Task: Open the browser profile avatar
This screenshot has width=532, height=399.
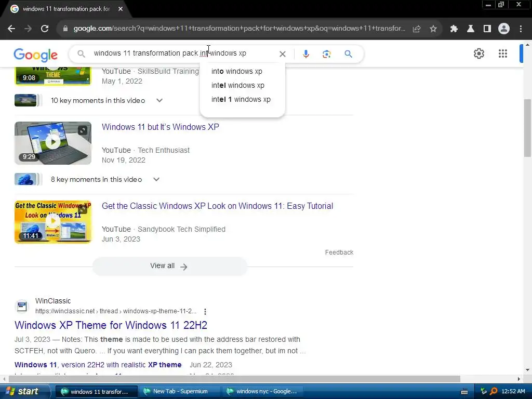Action: [504, 29]
